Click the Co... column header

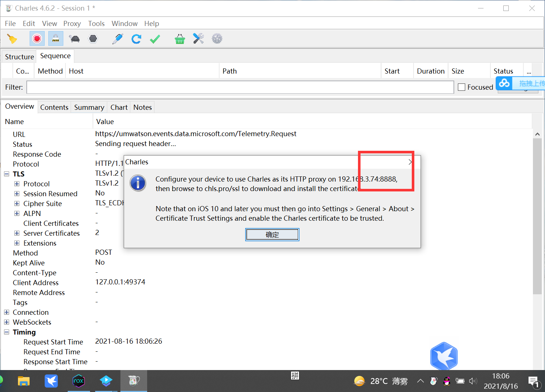tap(23, 71)
